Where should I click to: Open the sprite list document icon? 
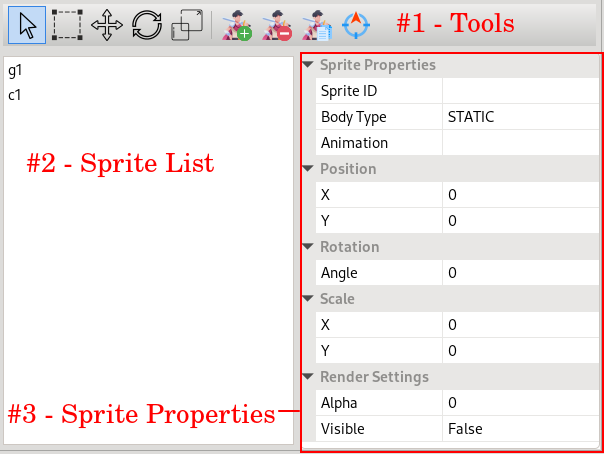coord(316,25)
